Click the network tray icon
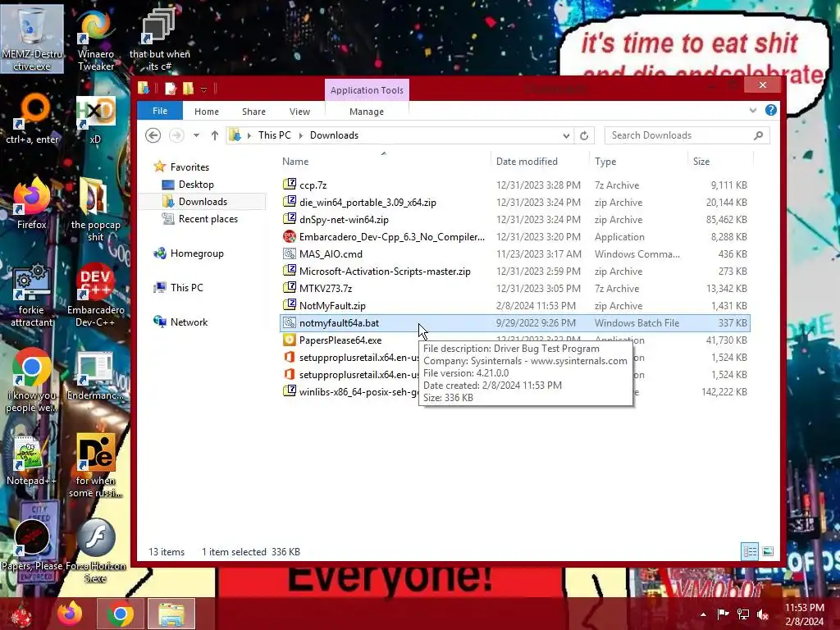Screen dimensions: 840x630 743,614
